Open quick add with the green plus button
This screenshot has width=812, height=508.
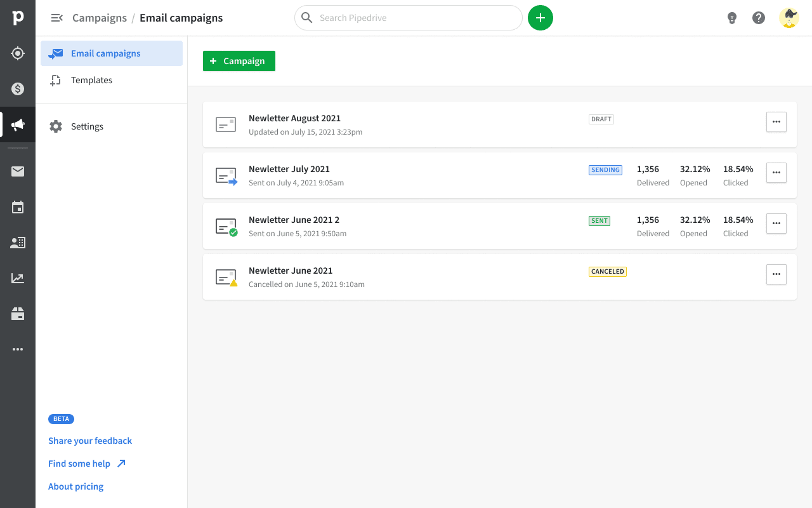click(540, 18)
